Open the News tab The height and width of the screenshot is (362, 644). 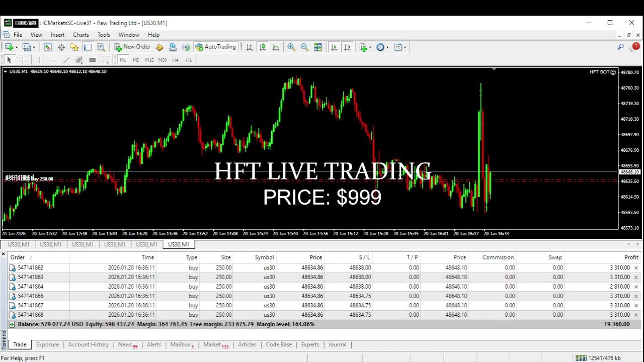[127, 345]
